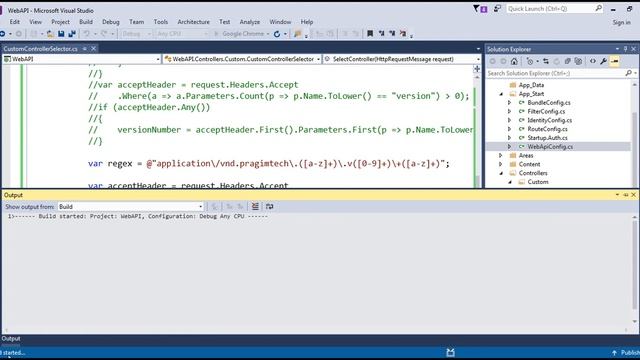Click the Redo icon in the toolbar

tap(104, 34)
